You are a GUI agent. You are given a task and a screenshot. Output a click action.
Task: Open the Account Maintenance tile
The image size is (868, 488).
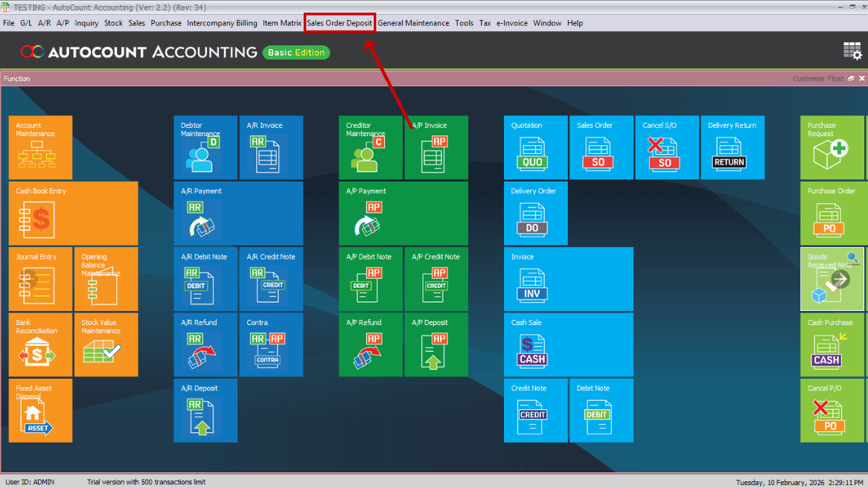(40, 147)
